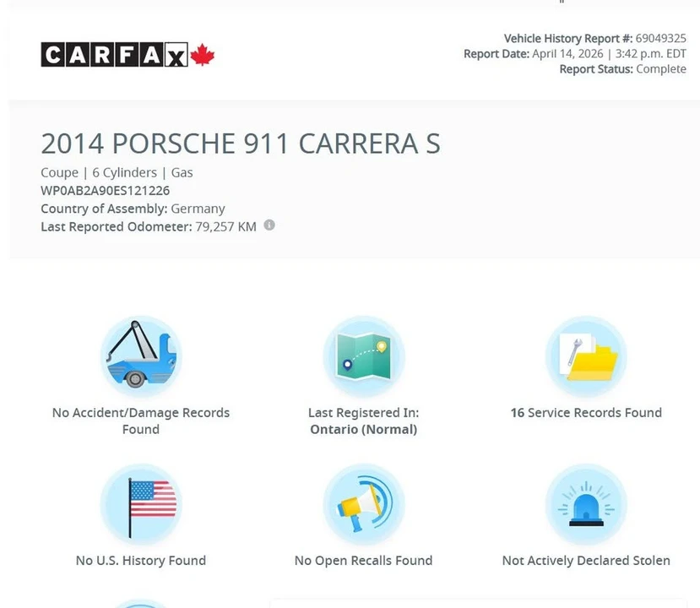Viewport: 700px width, 608px height.
Task: Click the U.S. flag history icon
Action: (141, 504)
